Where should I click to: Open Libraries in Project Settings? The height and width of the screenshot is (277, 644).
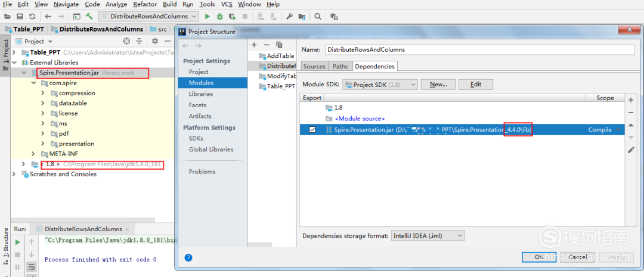(201, 94)
